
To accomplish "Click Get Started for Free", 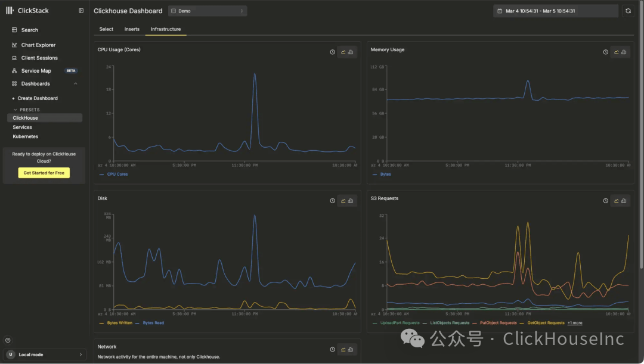I will (44, 173).
